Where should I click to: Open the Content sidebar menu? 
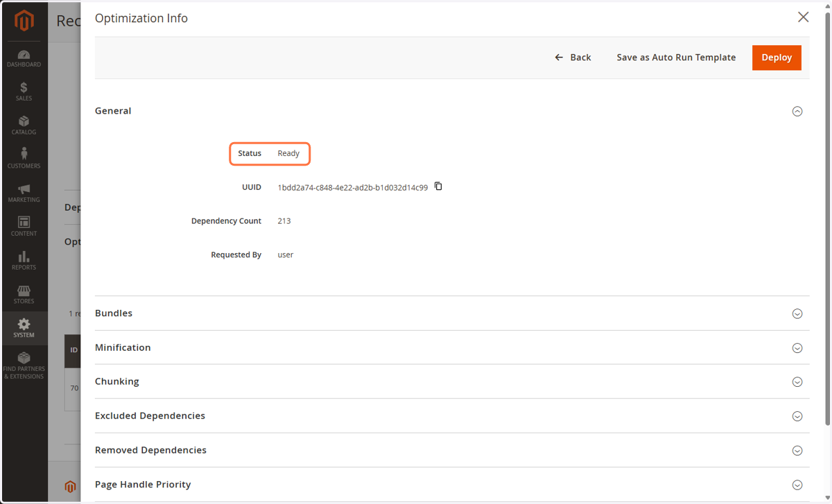tap(24, 227)
